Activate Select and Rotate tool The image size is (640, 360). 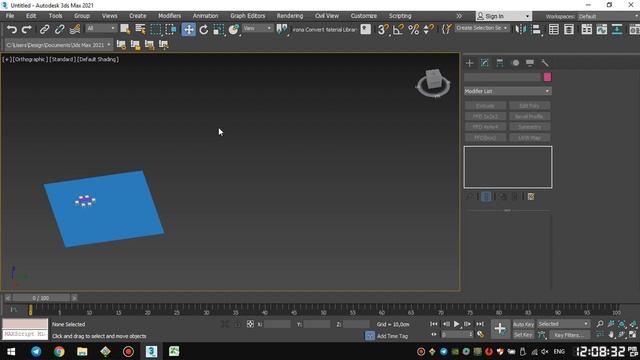point(204,29)
